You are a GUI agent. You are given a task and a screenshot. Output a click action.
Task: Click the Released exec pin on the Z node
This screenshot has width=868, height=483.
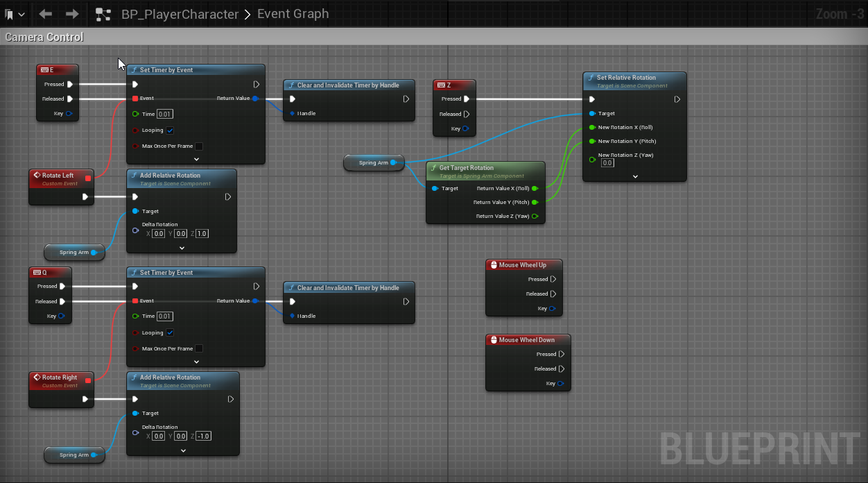pos(467,114)
